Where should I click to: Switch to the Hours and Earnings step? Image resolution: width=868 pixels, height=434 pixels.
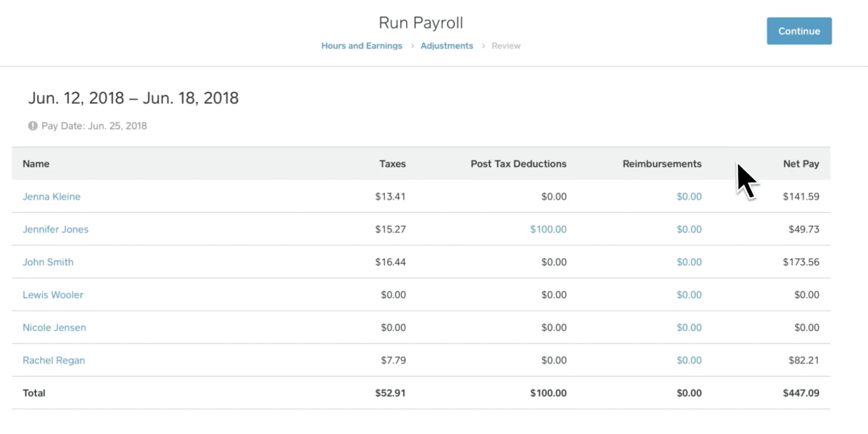coord(362,45)
